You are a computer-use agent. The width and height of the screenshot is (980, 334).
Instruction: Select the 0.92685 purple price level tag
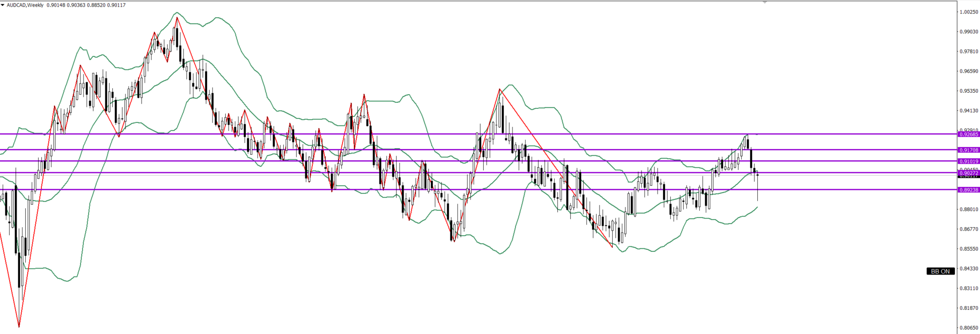(x=969, y=134)
